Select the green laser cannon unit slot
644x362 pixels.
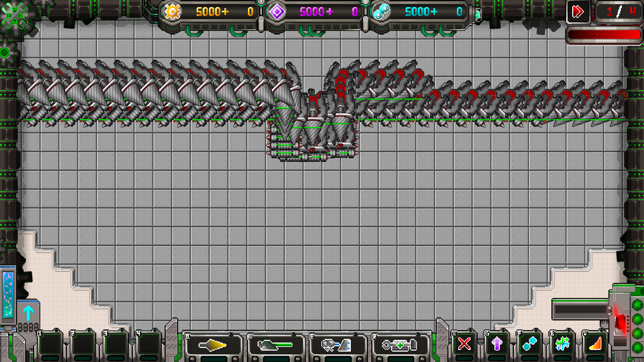pos(276,345)
